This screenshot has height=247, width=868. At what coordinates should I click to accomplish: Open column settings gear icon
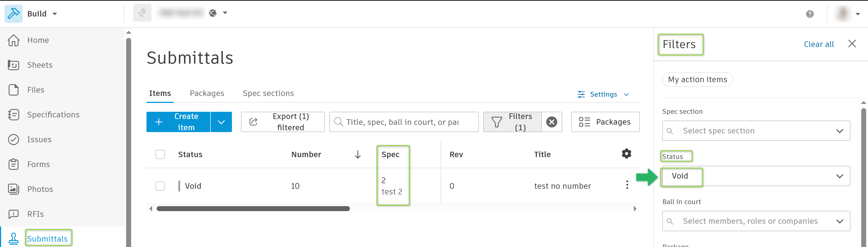pyautogui.click(x=626, y=154)
